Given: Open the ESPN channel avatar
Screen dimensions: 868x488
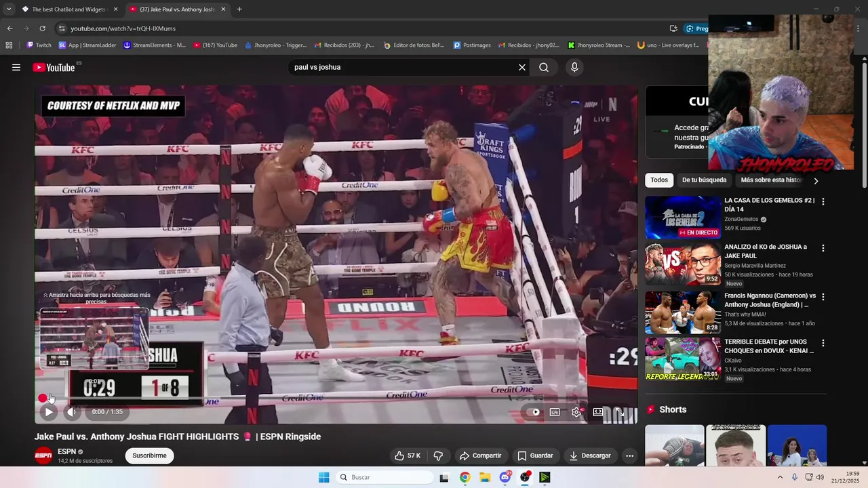Looking at the screenshot, I should point(43,455).
